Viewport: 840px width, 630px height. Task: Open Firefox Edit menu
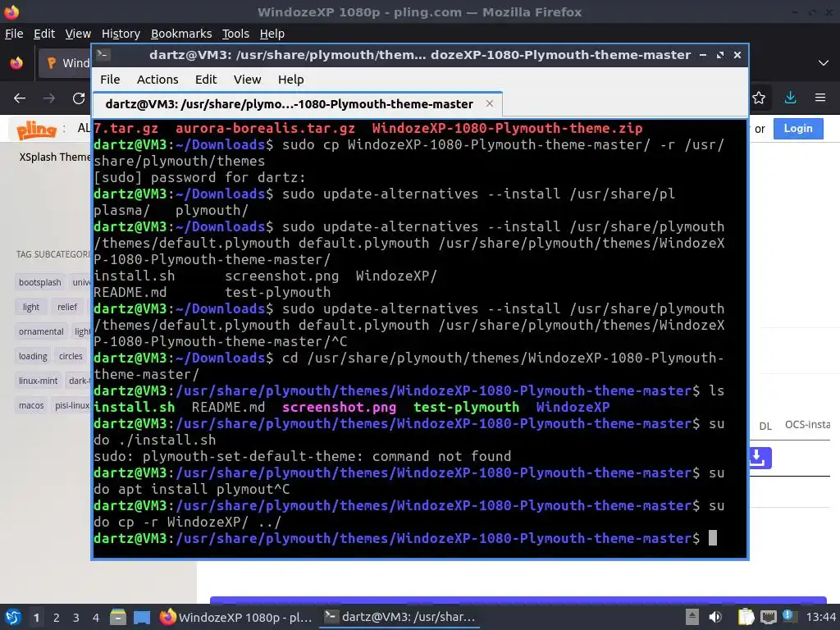[44, 34]
